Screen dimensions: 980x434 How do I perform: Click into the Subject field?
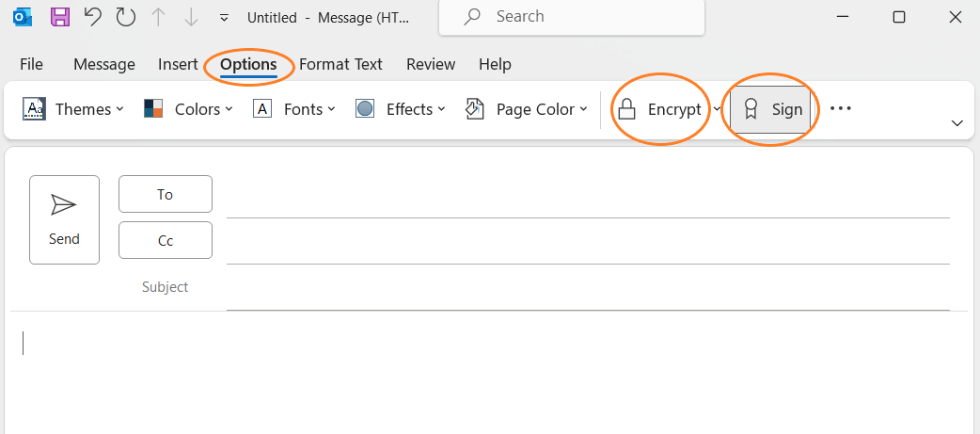(x=588, y=288)
